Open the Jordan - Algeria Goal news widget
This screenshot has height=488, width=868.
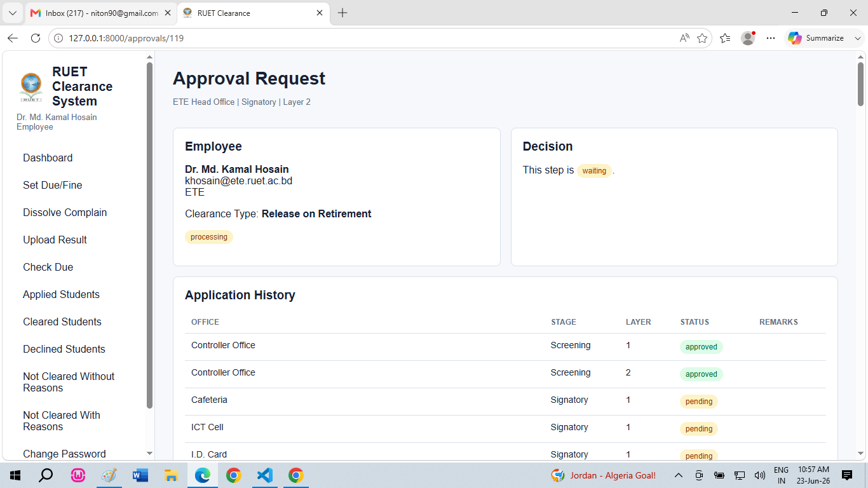tap(604, 475)
